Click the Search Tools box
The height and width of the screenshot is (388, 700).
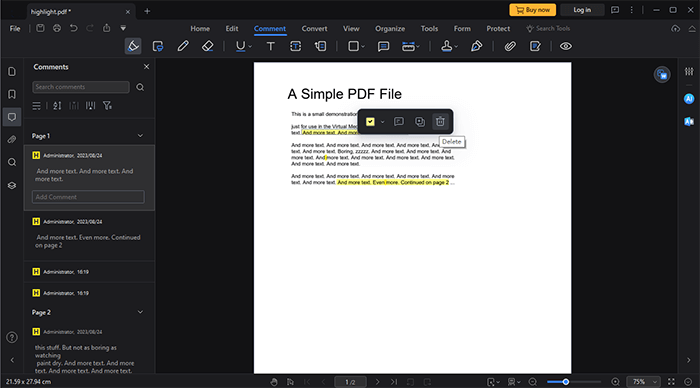(x=548, y=29)
